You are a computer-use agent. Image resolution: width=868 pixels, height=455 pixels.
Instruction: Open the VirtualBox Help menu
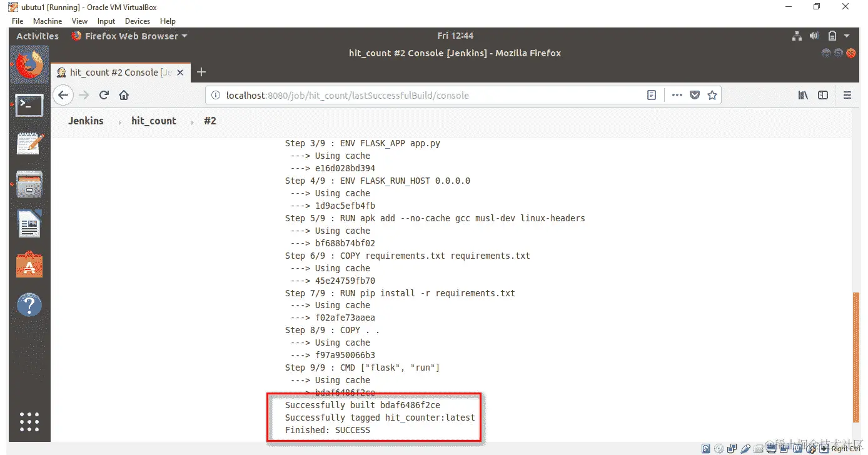click(x=168, y=21)
